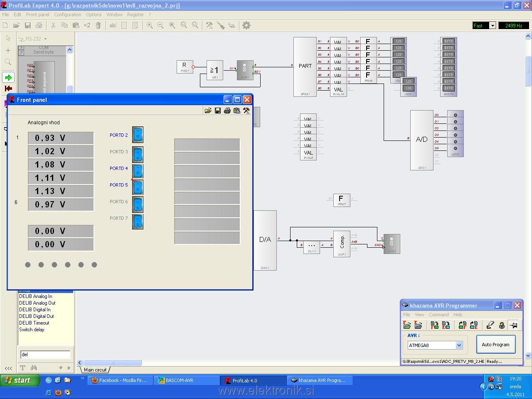Open ProfiLab Configuration menu
The width and height of the screenshot is (532, 399).
[67, 15]
